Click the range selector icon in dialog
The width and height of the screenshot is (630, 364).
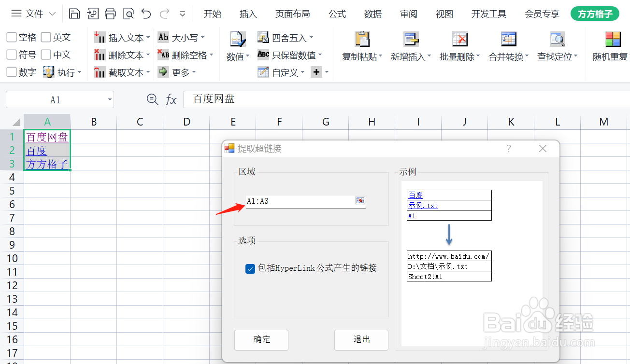[x=360, y=200]
